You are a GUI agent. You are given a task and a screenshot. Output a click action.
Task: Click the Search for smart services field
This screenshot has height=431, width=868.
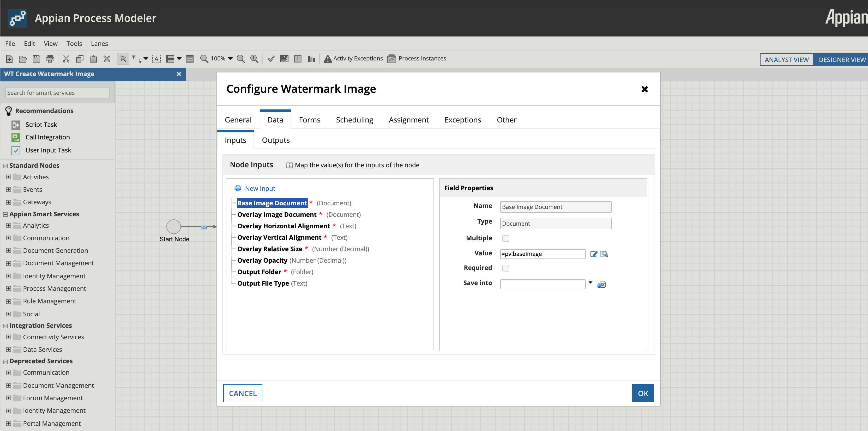(x=57, y=93)
